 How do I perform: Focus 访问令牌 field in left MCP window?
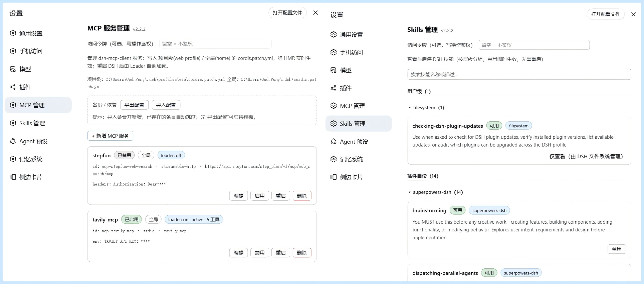tap(215, 44)
